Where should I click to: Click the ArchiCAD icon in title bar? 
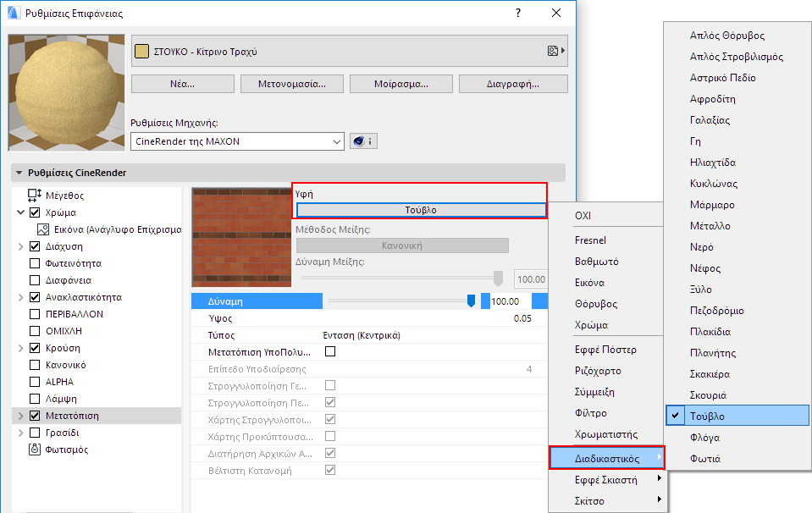[x=14, y=13]
